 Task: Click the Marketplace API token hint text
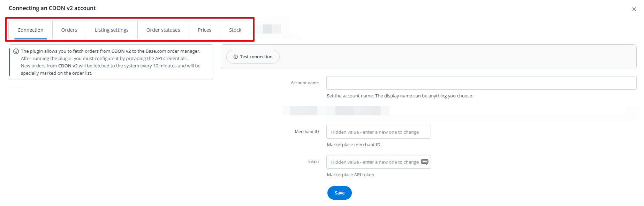(350, 175)
